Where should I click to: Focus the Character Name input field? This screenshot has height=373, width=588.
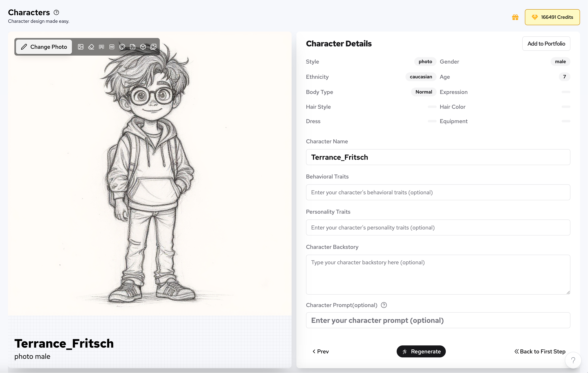[x=438, y=157]
